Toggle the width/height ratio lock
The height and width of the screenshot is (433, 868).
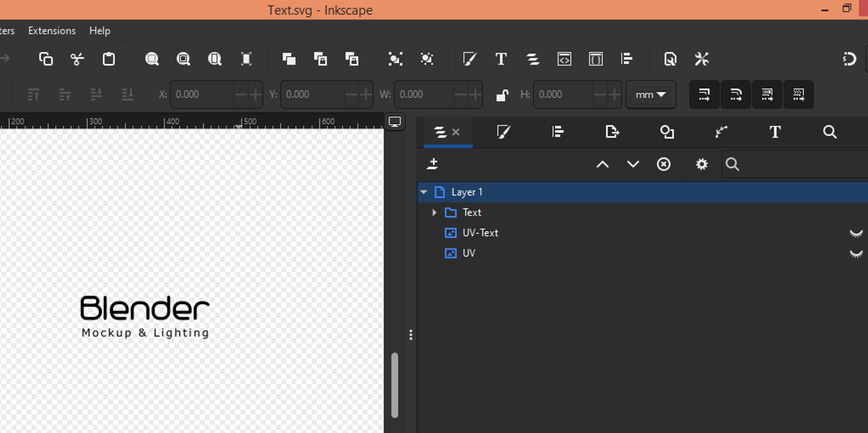tap(502, 95)
